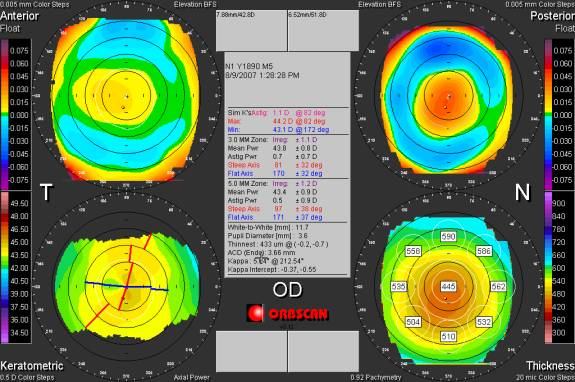Click the 532 thickness reading box
Viewport: 575px width, 382px height.
point(484,322)
